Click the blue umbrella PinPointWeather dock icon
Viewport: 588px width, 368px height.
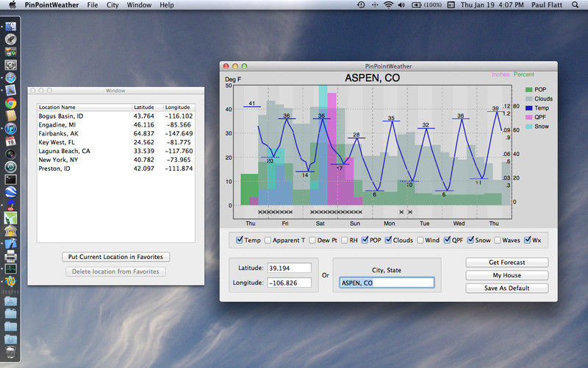pos(10,205)
